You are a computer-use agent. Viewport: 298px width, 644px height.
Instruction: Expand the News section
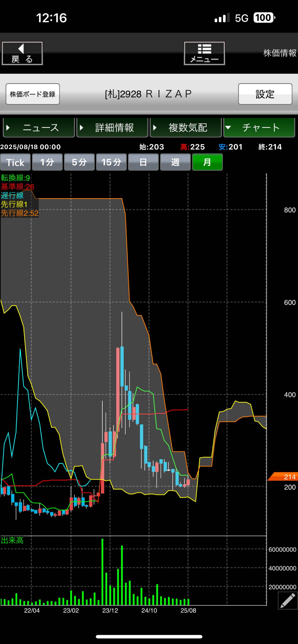[39, 128]
